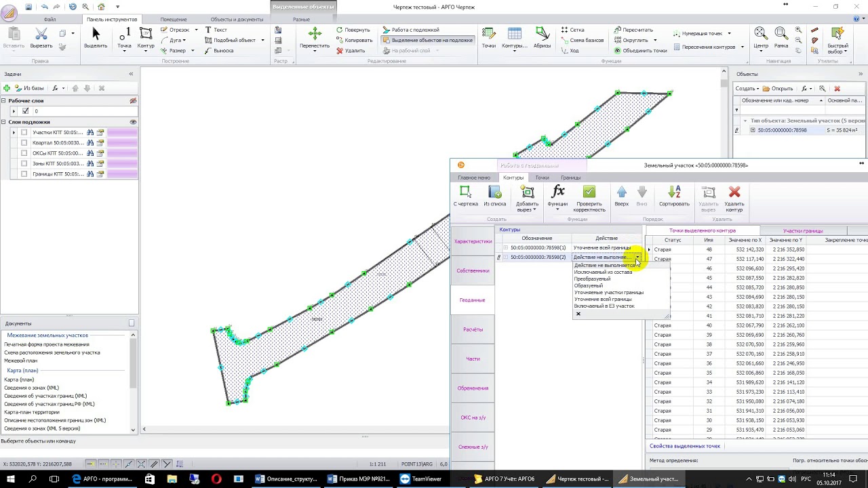Toggle checkbox of working layer 0

tap(26, 111)
